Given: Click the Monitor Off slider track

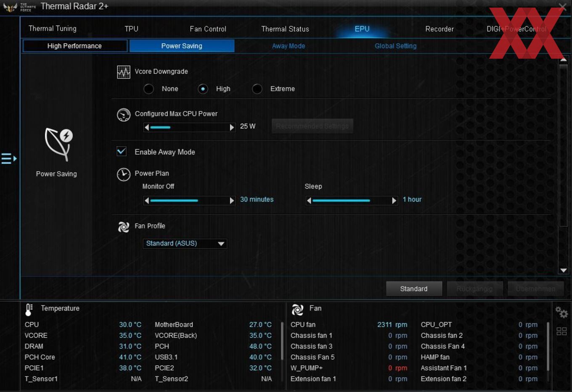Looking at the screenshot, I should tap(189, 200).
